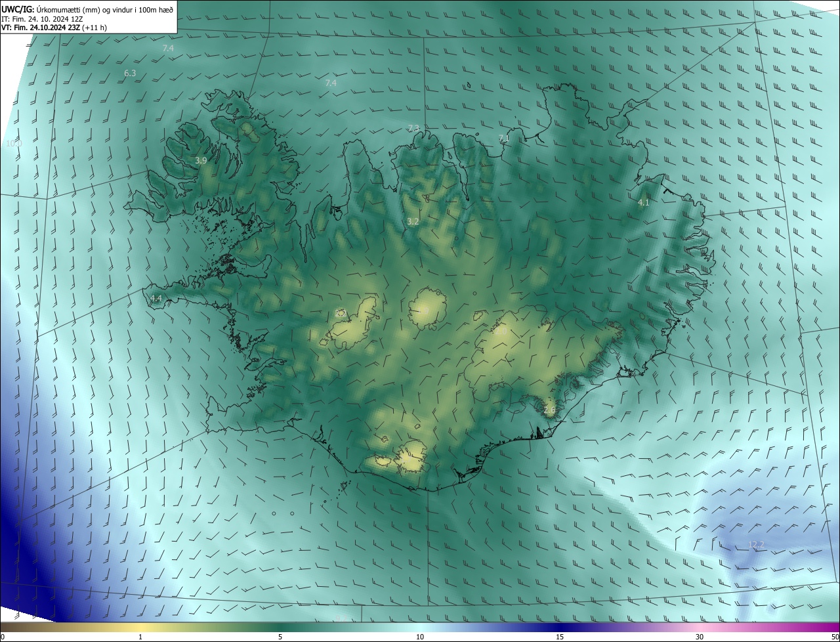Pick the dark blue legend color above tick 15
840x642 pixels.
coord(560,627)
